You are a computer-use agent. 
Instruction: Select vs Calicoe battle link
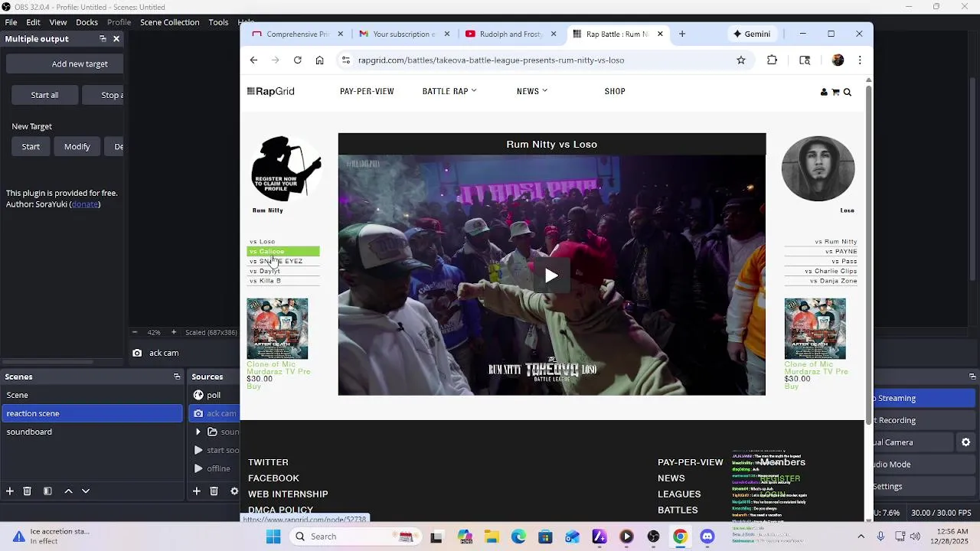pyautogui.click(x=283, y=252)
